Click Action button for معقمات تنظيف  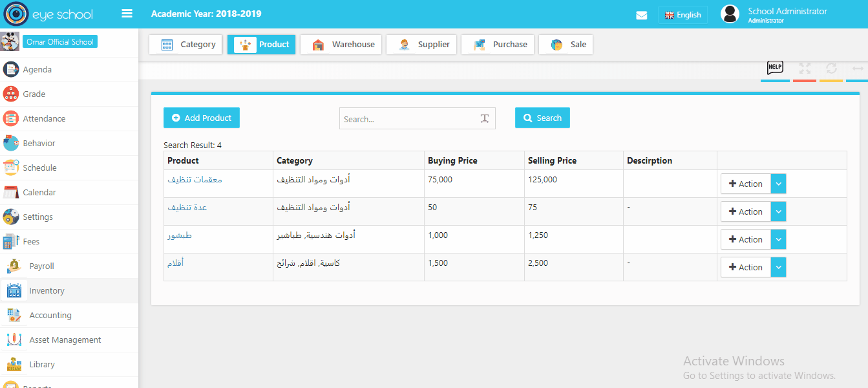(x=746, y=184)
